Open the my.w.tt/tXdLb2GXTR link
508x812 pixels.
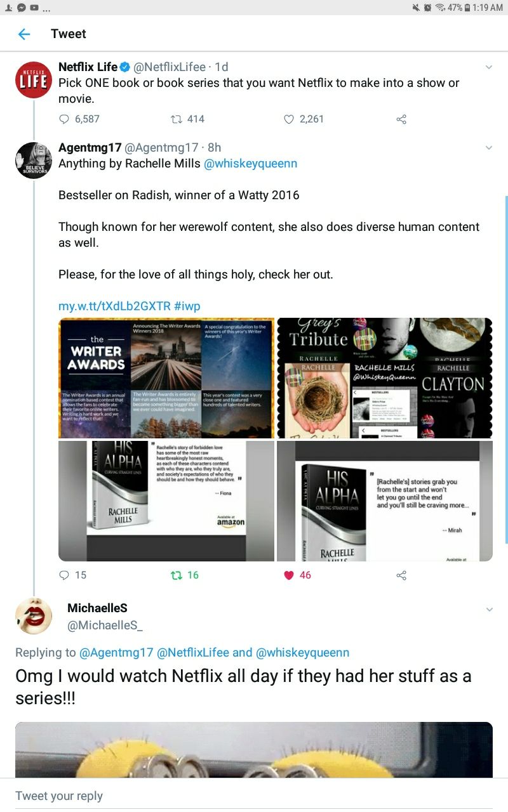tap(114, 306)
